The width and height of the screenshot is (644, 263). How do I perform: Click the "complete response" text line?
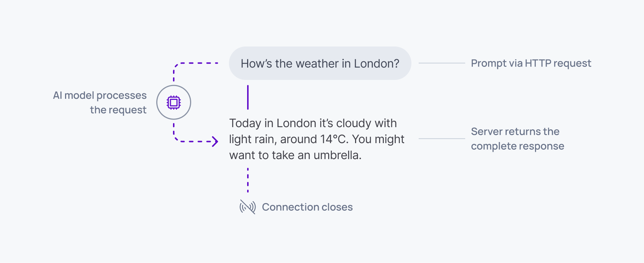518,146
